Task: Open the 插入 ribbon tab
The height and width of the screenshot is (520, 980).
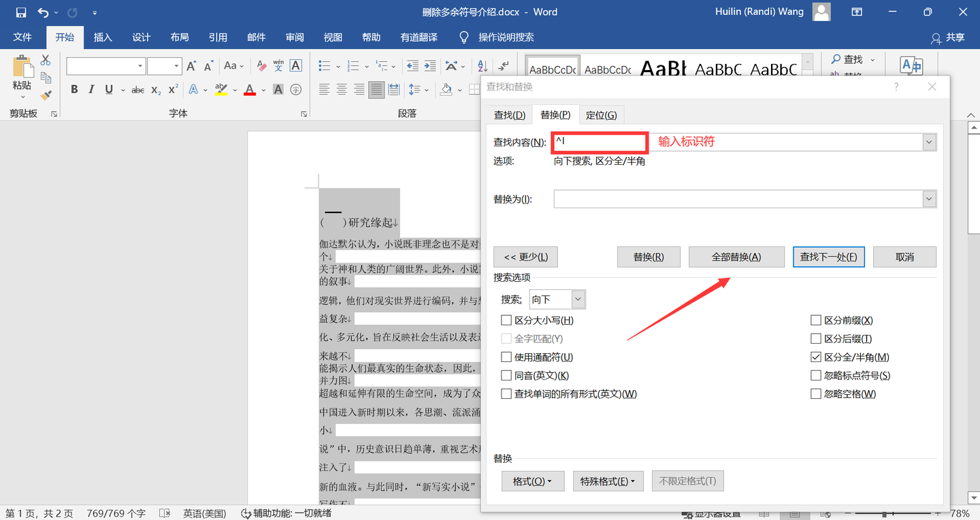Action: point(103,37)
